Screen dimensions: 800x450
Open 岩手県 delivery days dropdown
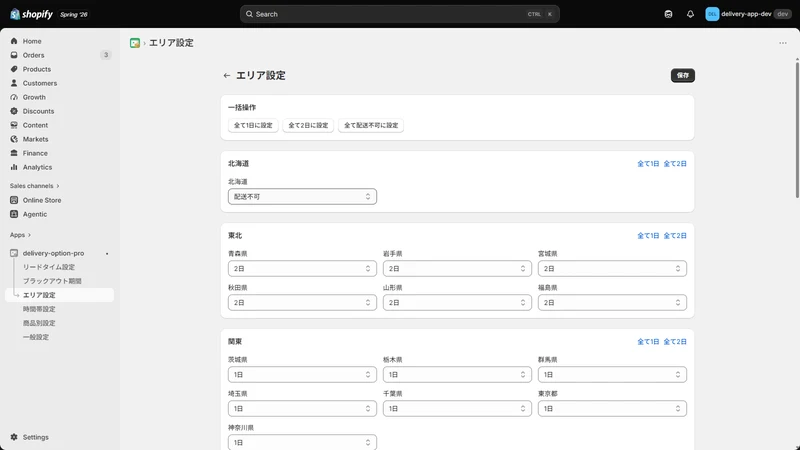click(x=457, y=268)
